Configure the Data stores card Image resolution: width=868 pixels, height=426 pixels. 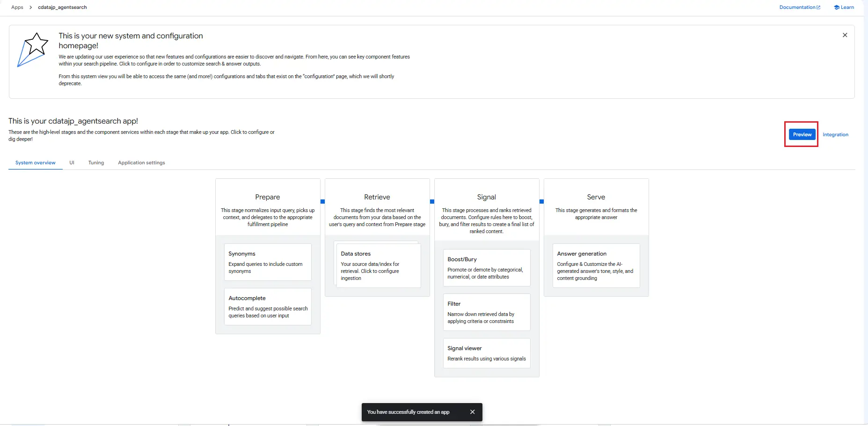[379, 265]
